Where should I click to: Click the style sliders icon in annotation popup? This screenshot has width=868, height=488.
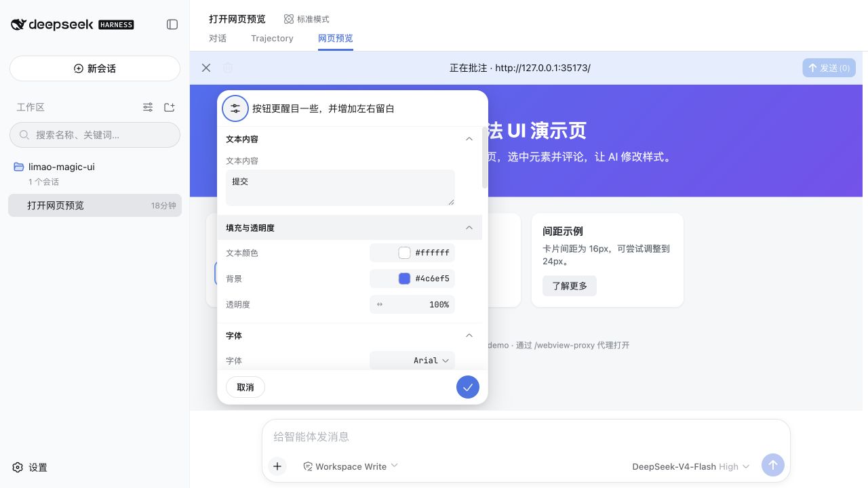tap(235, 108)
